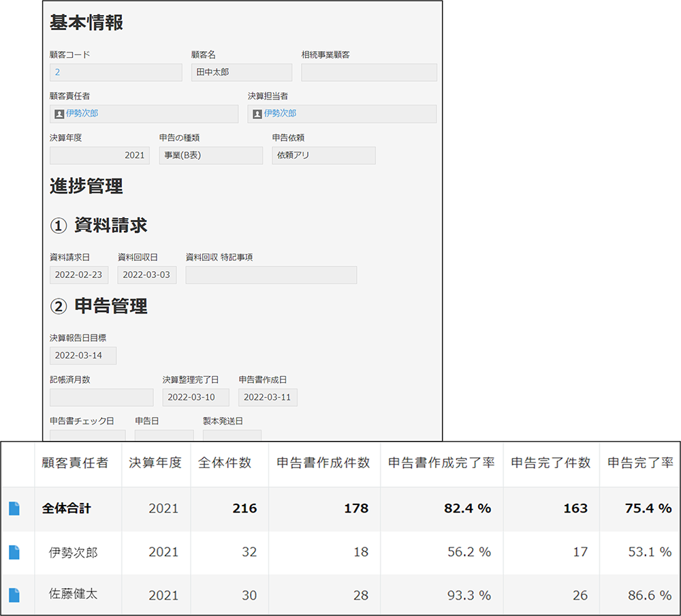Screen dimensions: 681x616
Task: Click the ② 申告管理 heading
Action: 99,307
